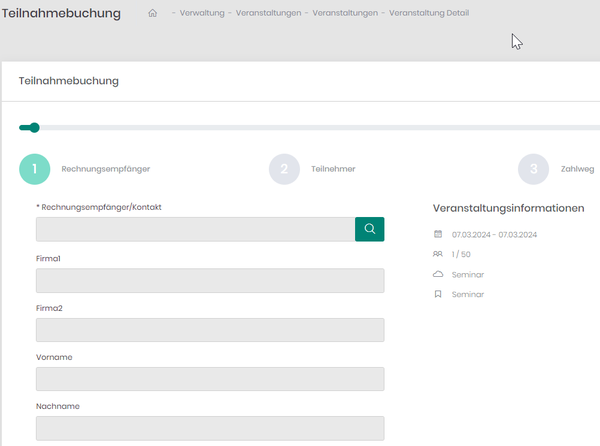Screen dimensions: 600x446
Task: Select step 1 circle Rechnungsempfänger
Action: coord(34,169)
